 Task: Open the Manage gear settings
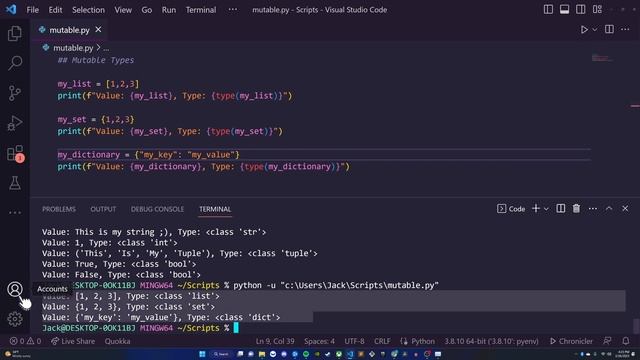click(x=15, y=319)
